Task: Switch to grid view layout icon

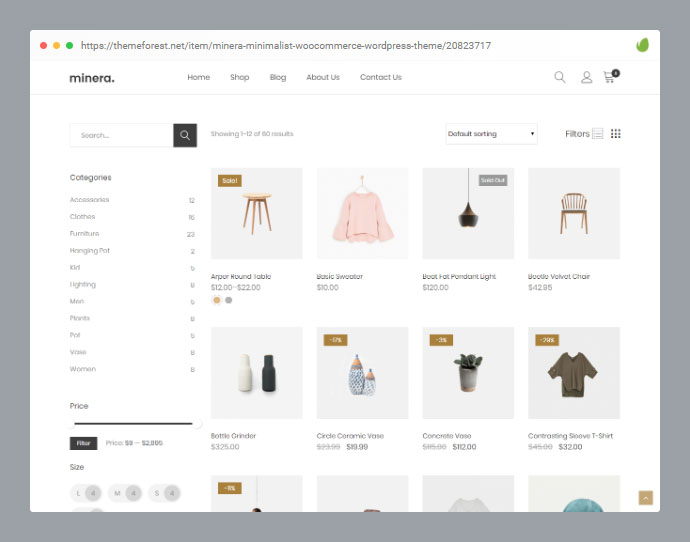Action: click(615, 133)
